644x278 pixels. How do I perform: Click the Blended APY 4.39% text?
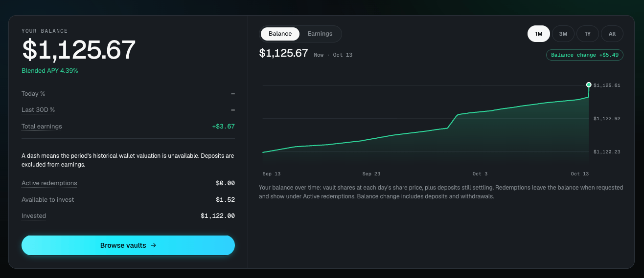point(50,71)
